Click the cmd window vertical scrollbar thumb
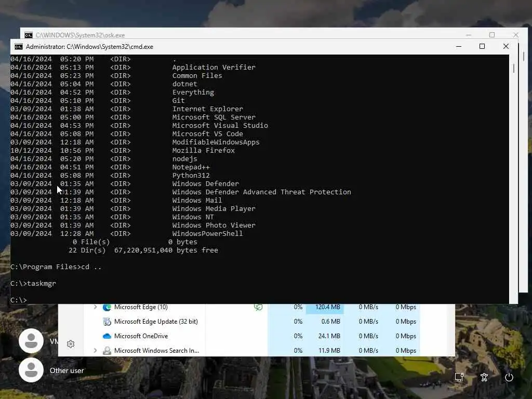This screenshot has width=532, height=399. coord(514,68)
